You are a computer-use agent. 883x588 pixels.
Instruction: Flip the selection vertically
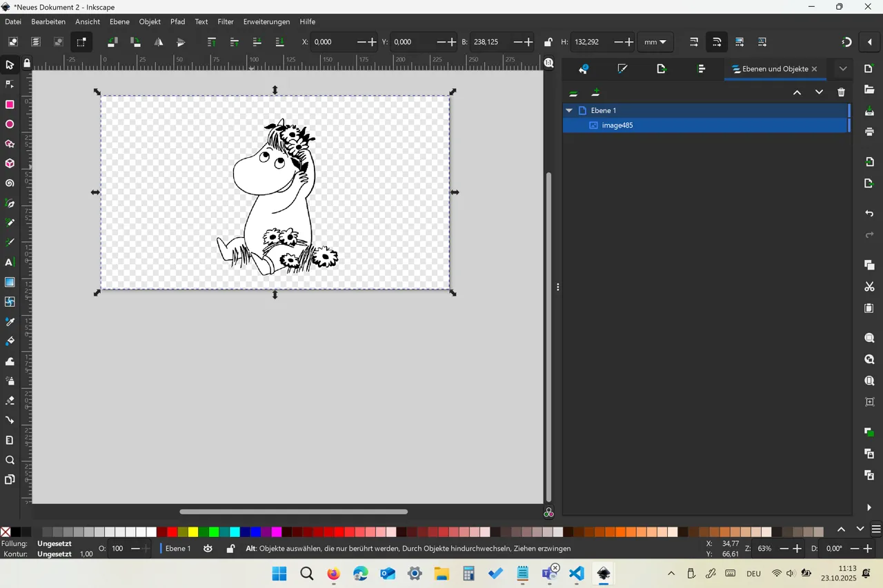[181, 42]
